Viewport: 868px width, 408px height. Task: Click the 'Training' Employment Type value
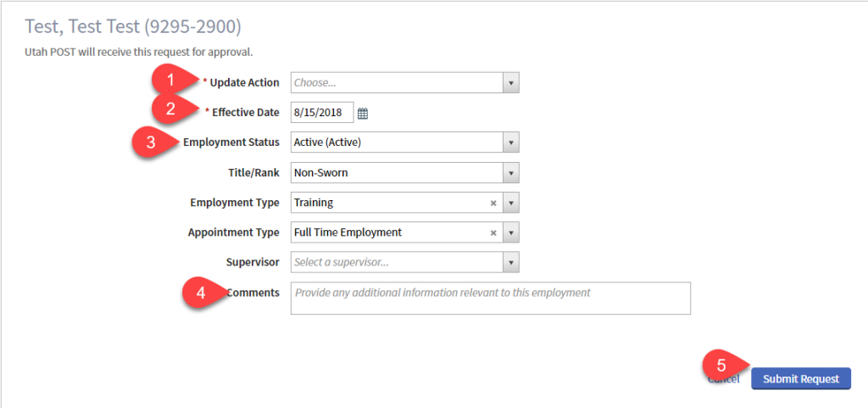pyautogui.click(x=314, y=203)
